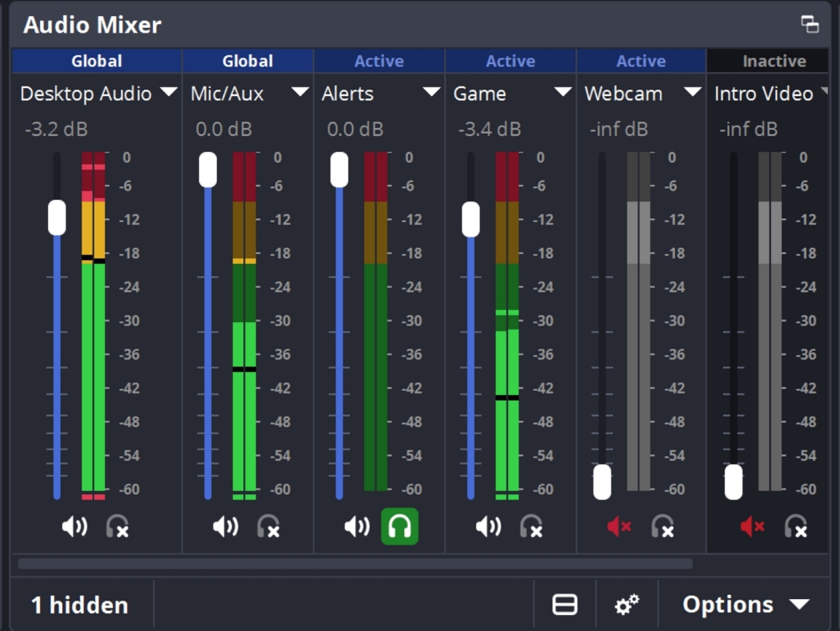The height and width of the screenshot is (631, 840).
Task: Click the Mic/Aux 0.0 dB value
Action: (224, 129)
